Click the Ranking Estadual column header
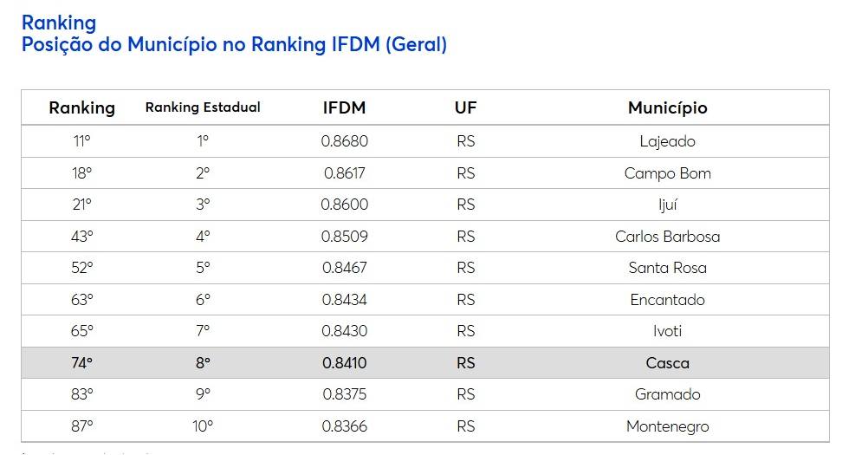Viewport: 868px width, 455px height. pyautogui.click(x=203, y=107)
